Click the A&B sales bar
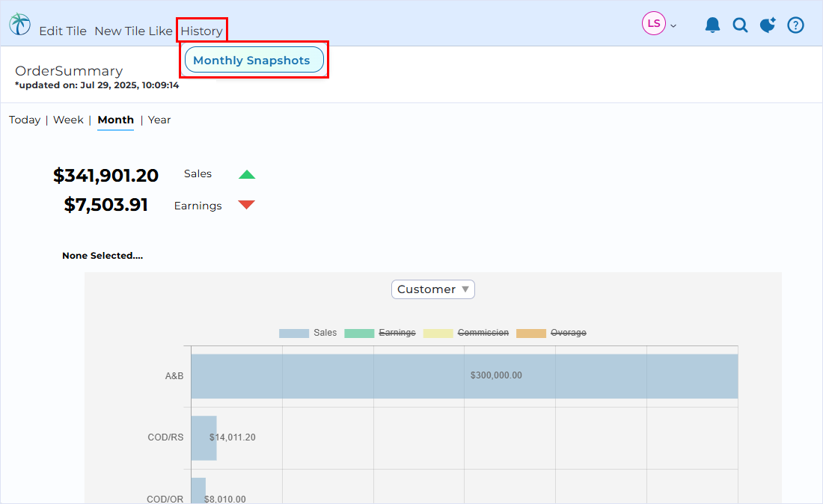The image size is (823, 504). coord(465,376)
